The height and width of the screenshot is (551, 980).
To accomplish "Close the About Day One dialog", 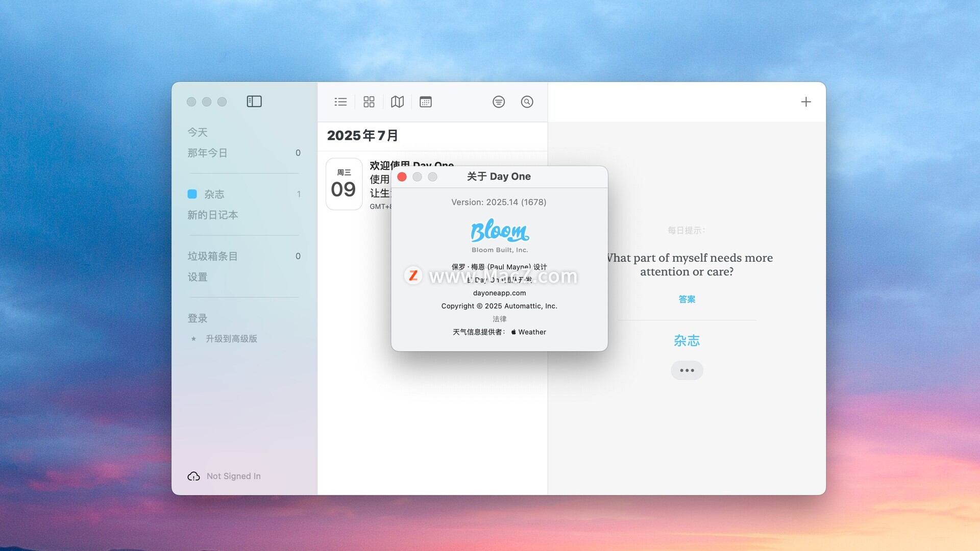I will 402,177.
